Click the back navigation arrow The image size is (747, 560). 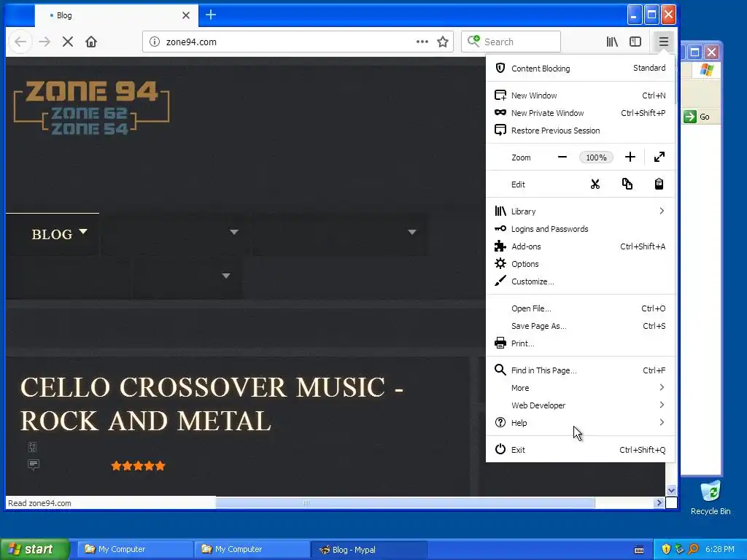20,42
